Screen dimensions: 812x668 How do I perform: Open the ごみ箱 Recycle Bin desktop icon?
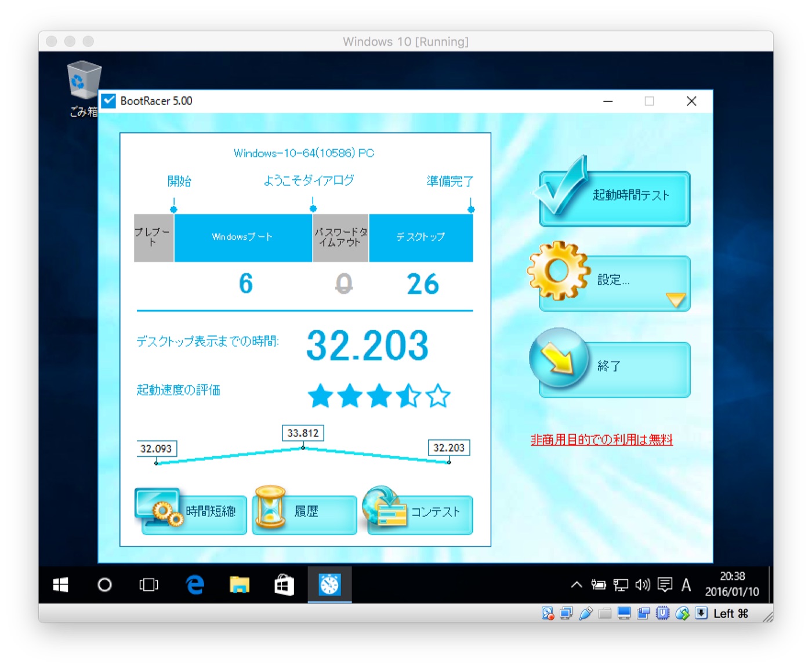point(84,88)
